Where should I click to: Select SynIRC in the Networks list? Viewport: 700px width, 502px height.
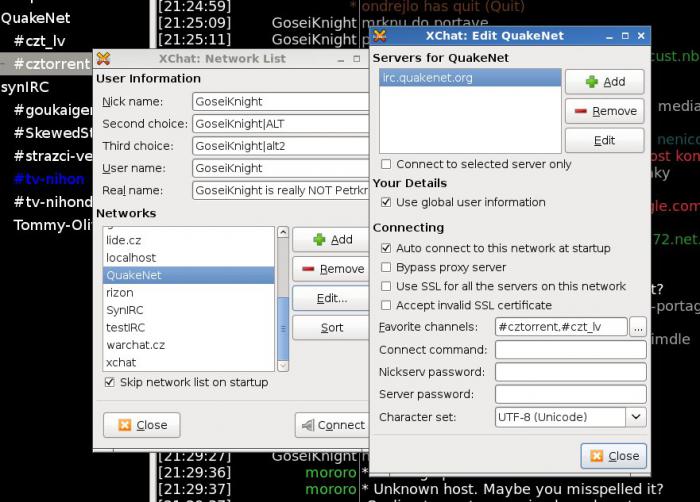(188, 310)
